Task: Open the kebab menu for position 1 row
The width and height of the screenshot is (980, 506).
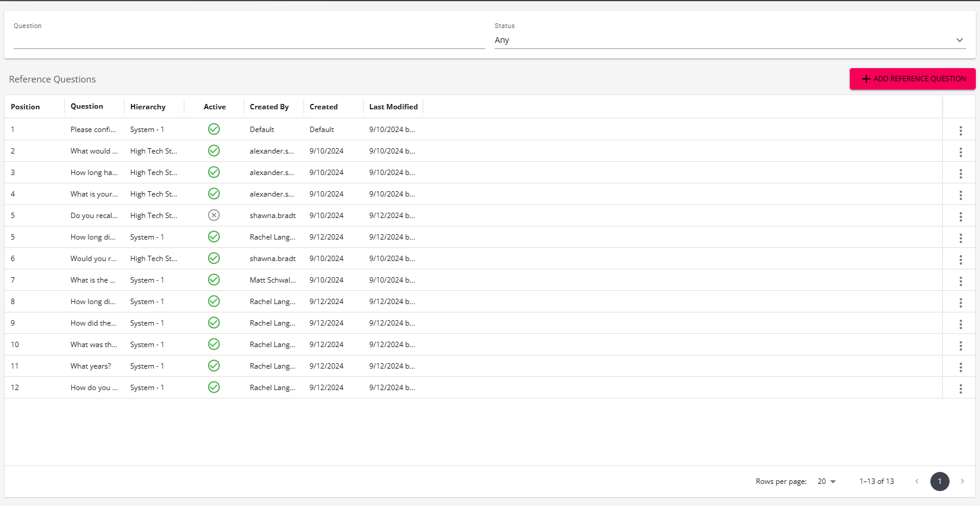Action: point(960,130)
